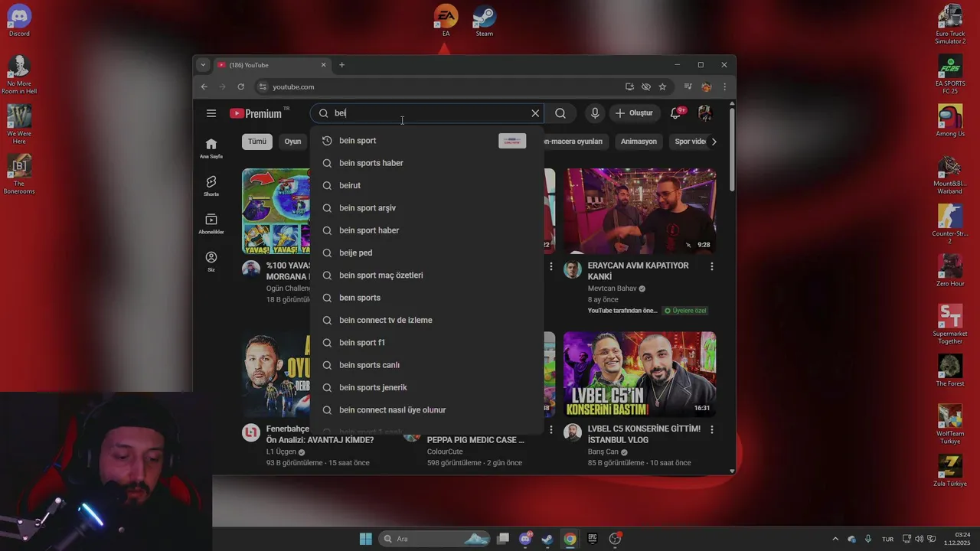Image resolution: width=980 pixels, height=551 pixels.
Task: Bookmark this page with the star
Action: (662, 87)
